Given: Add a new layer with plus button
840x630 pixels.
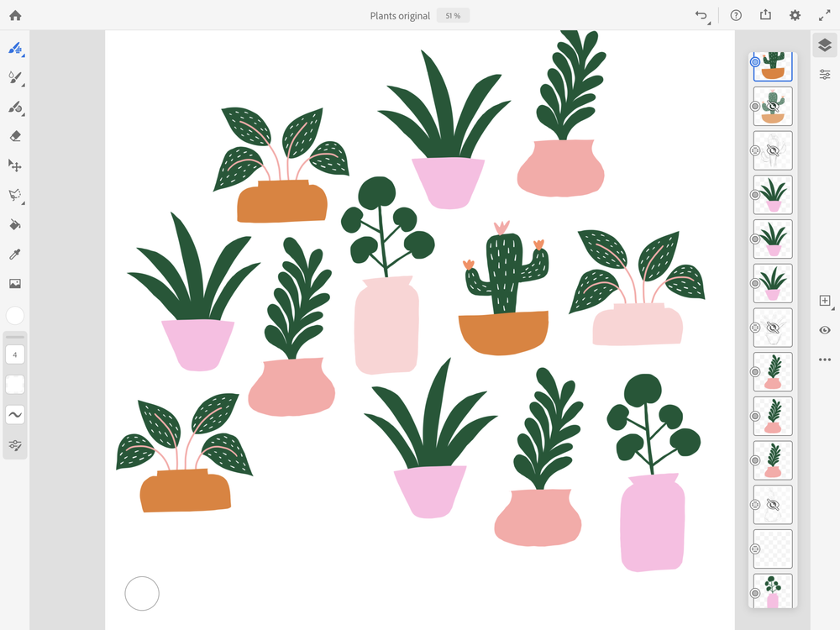Looking at the screenshot, I should point(824,299).
